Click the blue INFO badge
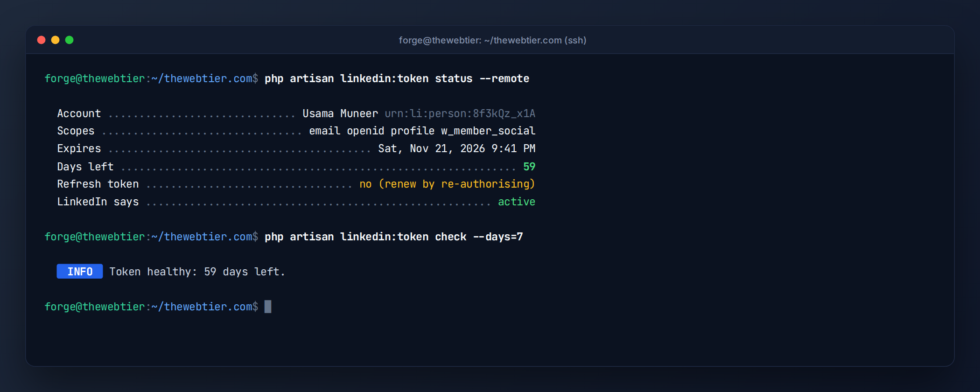The width and height of the screenshot is (980, 392). point(80,272)
